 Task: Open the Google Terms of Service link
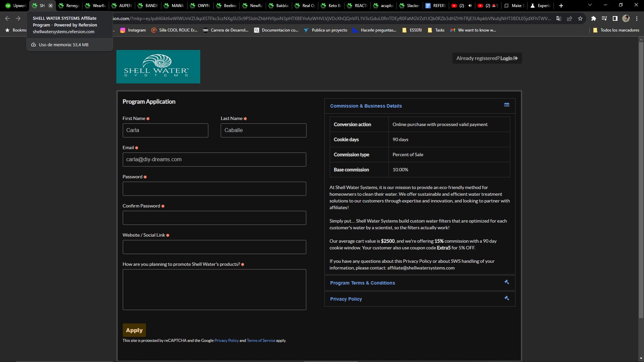pyautogui.click(x=261, y=341)
